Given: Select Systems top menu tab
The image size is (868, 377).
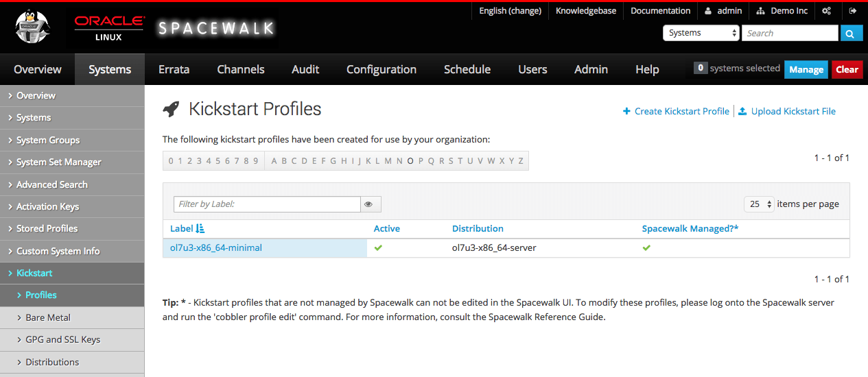Looking at the screenshot, I should tap(110, 69).
